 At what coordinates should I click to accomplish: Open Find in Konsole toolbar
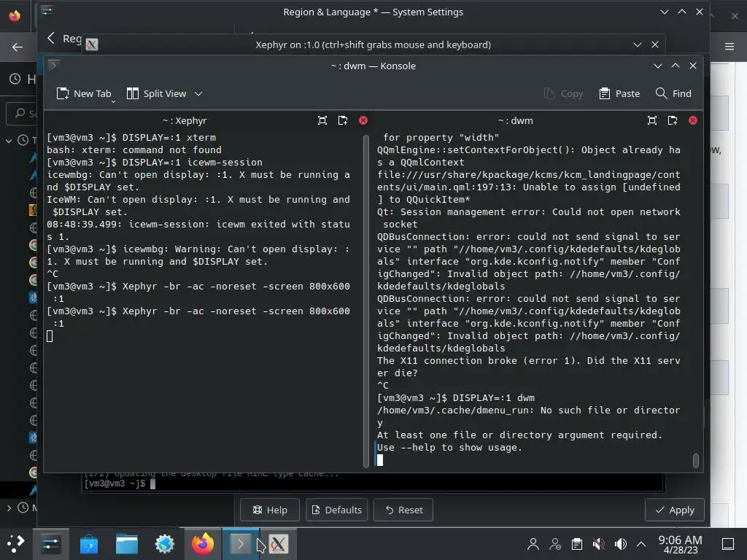pos(673,94)
